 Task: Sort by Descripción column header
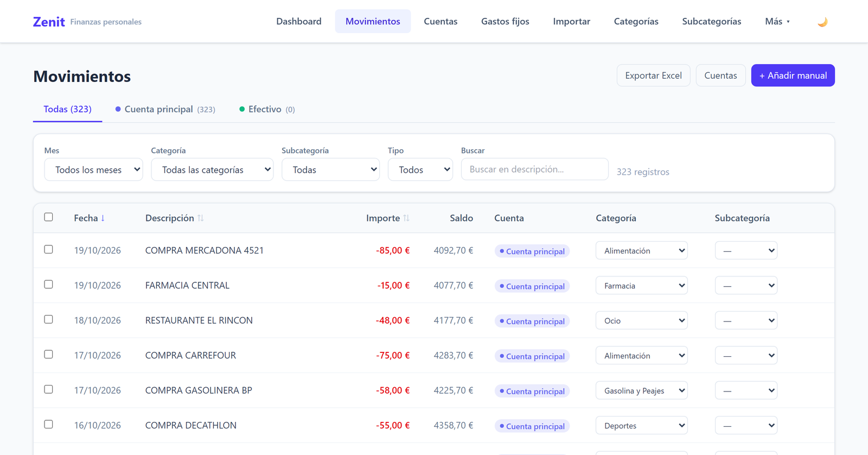click(175, 218)
